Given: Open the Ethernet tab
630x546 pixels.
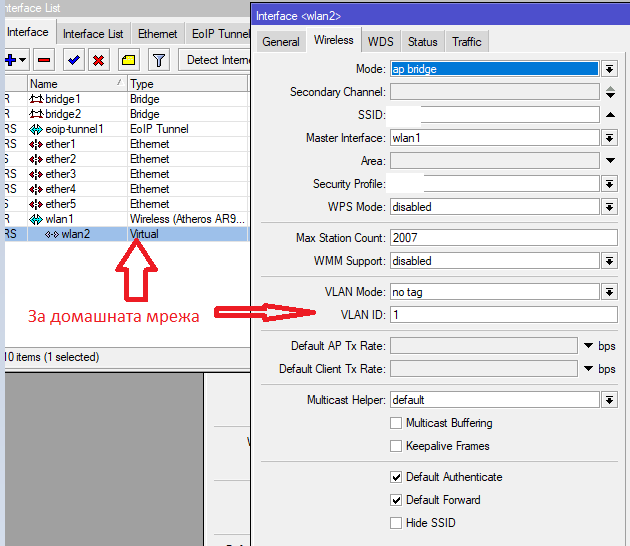Looking at the screenshot, I should (158, 33).
